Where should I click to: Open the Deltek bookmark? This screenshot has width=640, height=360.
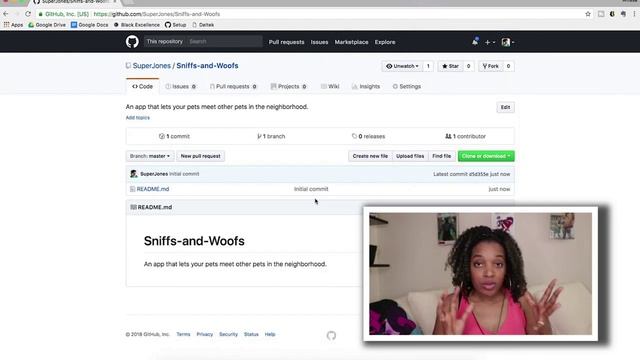(203, 25)
